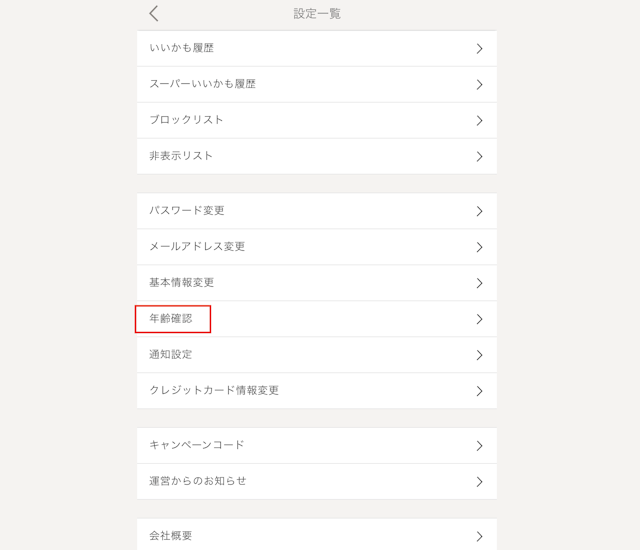Open 会社概要 page
Screen dimensions: 640x550
pyautogui.click(x=171, y=536)
